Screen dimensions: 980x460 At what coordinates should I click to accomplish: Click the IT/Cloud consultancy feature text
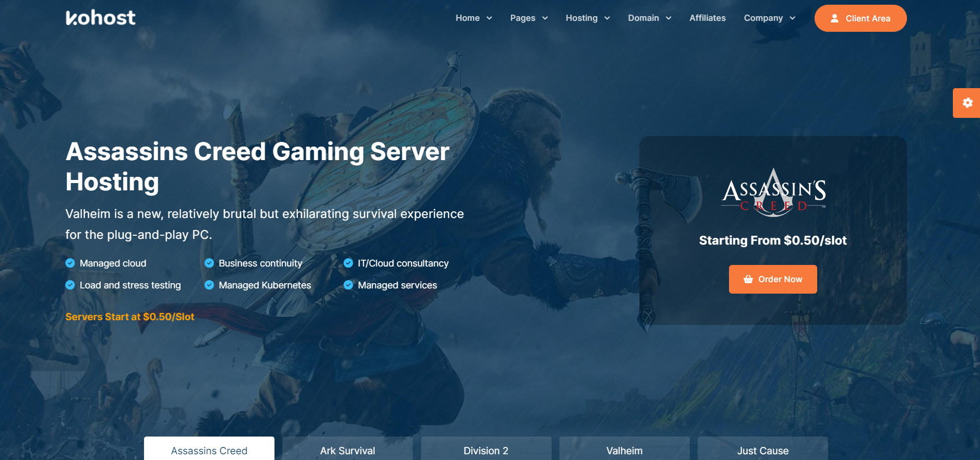[x=403, y=263]
